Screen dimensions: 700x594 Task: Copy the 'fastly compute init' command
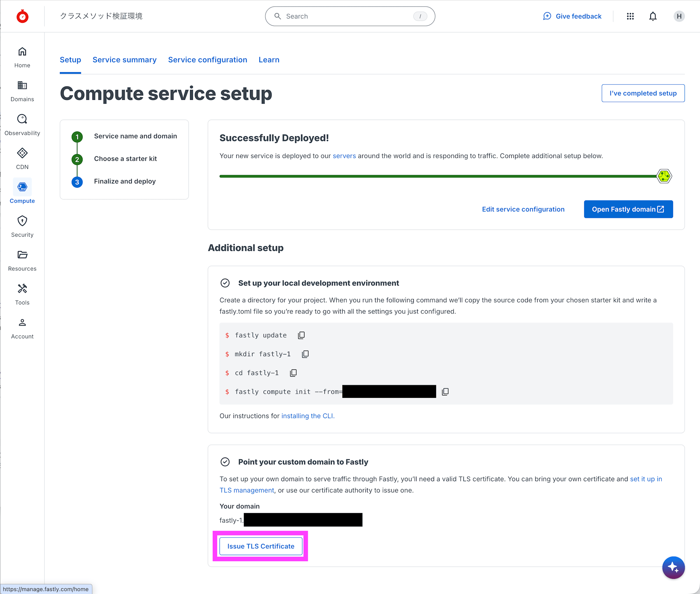(445, 392)
